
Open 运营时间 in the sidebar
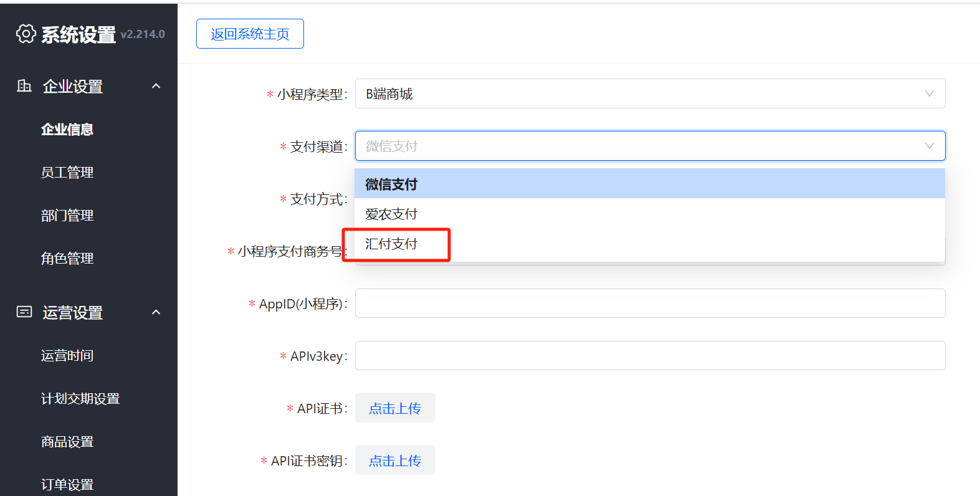[x=67, y=355]
